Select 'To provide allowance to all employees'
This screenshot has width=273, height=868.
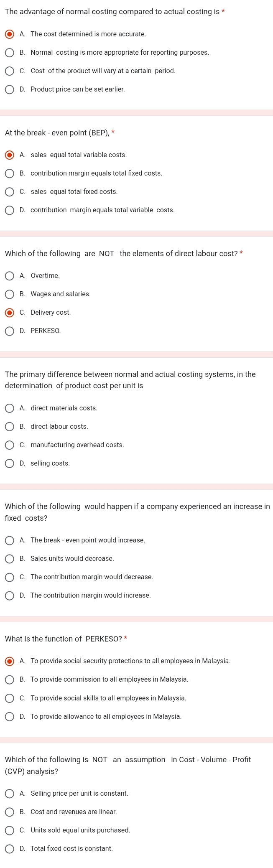coord(9,717)
